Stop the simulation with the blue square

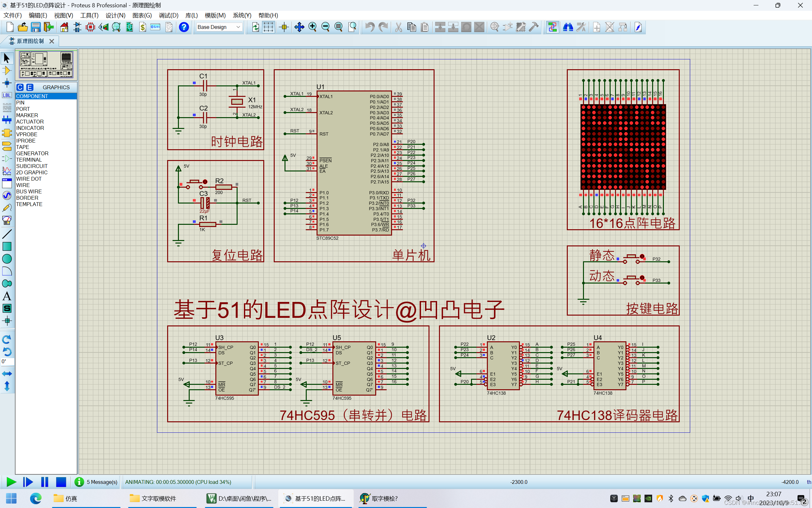(x=61, y=482)
